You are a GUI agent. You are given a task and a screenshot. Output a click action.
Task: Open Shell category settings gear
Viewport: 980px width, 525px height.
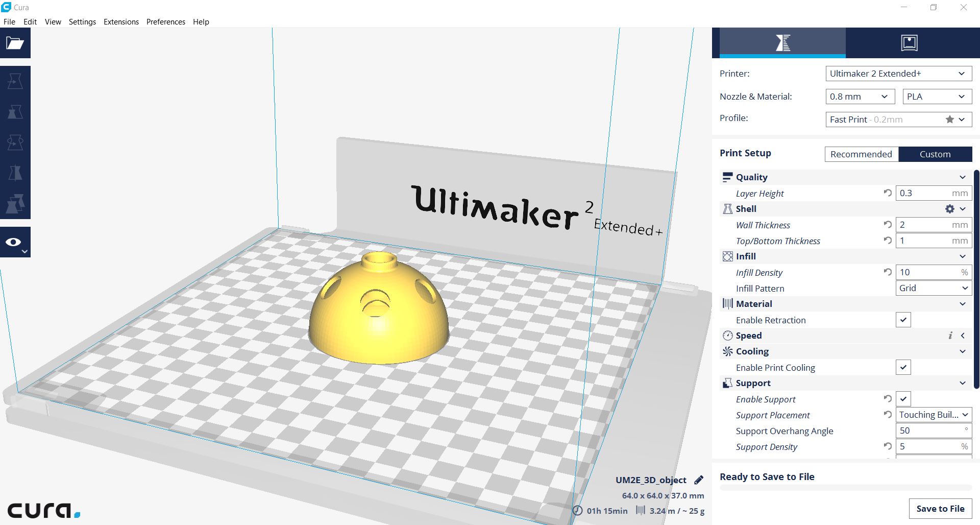coord(949,209)
